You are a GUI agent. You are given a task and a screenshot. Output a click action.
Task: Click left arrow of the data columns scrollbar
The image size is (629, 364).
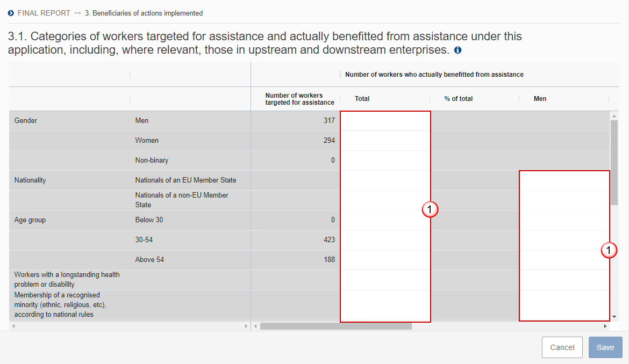point(255,326)
